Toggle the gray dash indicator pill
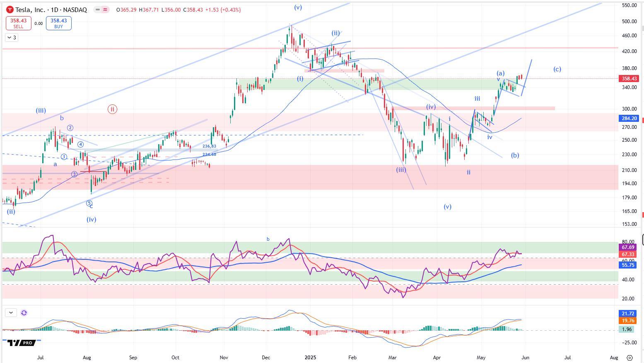The image size is (644, 363). 97,10
